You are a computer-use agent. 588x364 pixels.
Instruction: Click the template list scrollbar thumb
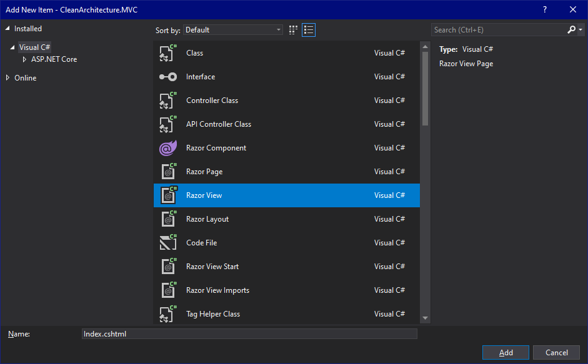point(425,89)
